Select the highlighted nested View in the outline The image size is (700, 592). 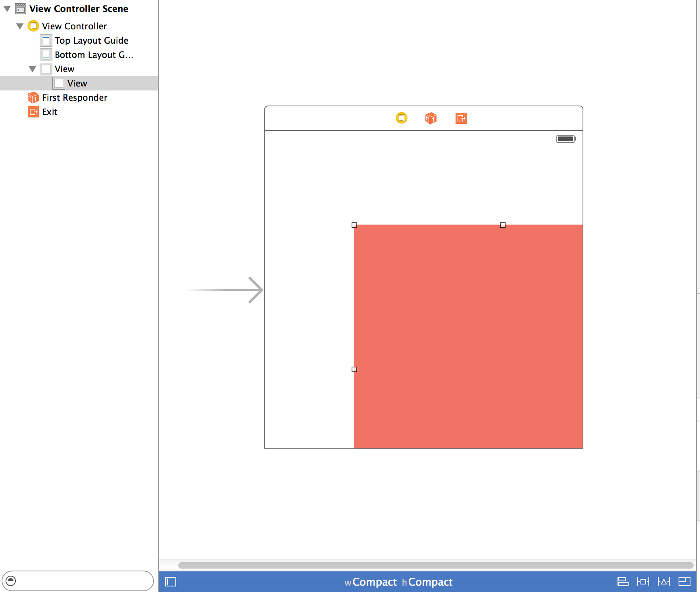(x=77, y=83)
